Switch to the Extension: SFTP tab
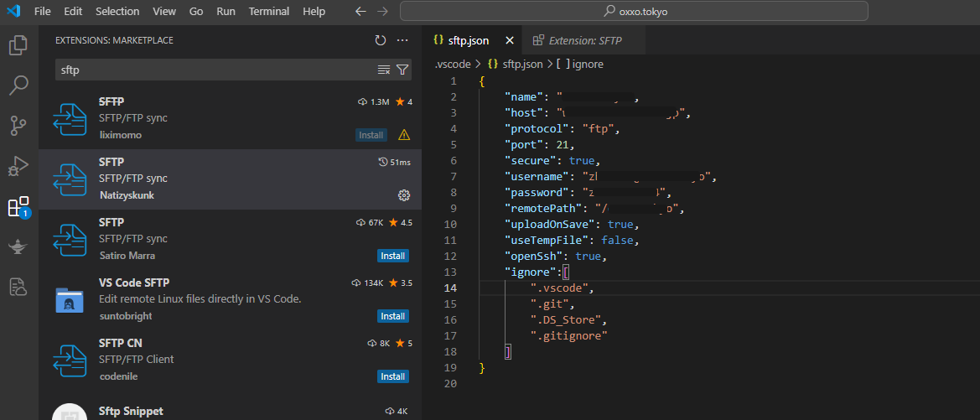 tap(583, 40)
